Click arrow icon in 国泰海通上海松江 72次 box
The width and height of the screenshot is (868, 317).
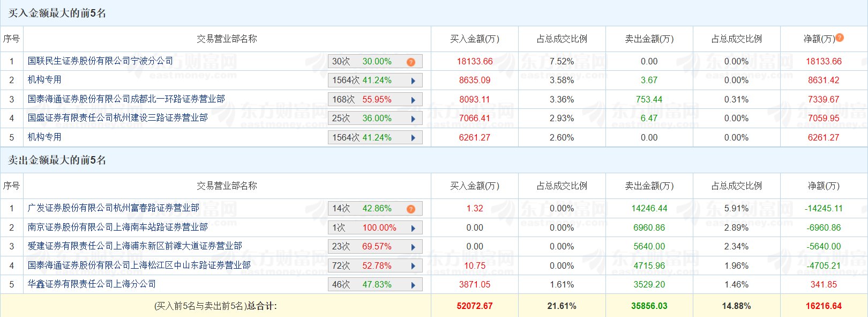[x=413, y=267]
